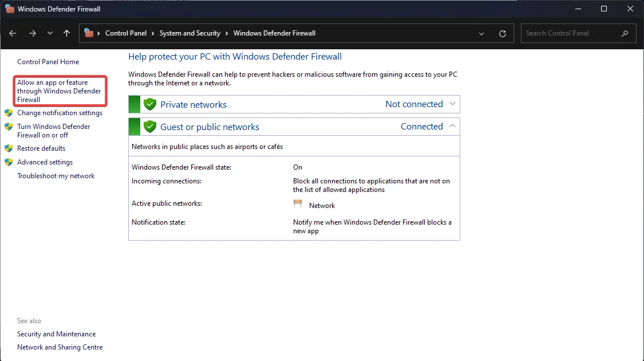Screen dimensions: 644x361
Task: Click the Not connected status text
Action: [x=414, y=104]
